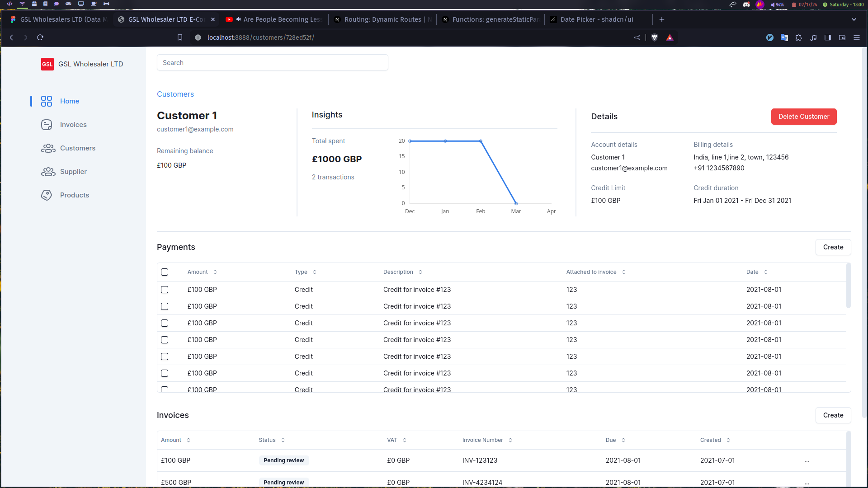Screen dimensions: 868x488
Task: Click the Home grid icon in sidebar
Action: pos(47,101)
